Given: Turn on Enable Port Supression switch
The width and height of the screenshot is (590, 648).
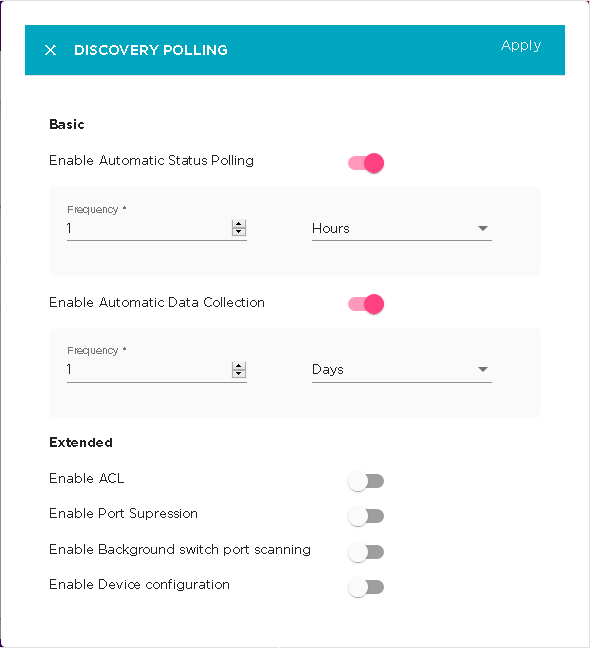Looking at the screenshot, I should 366,516.
